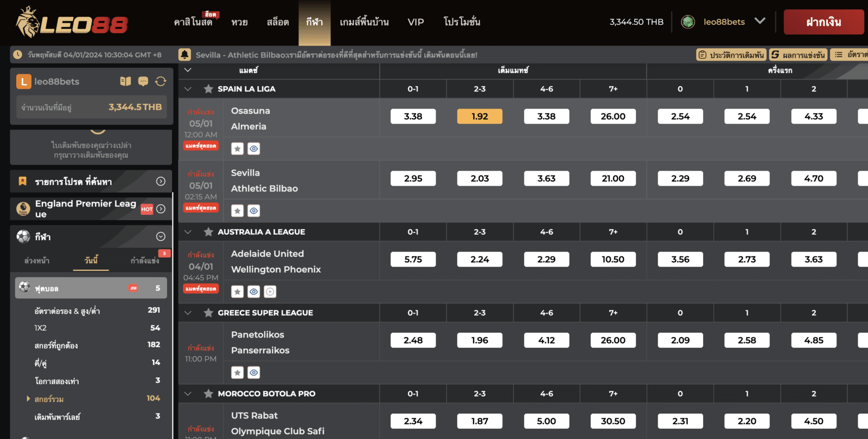Toggle eye view for Panetolikos match

click(x=254, y=372)
